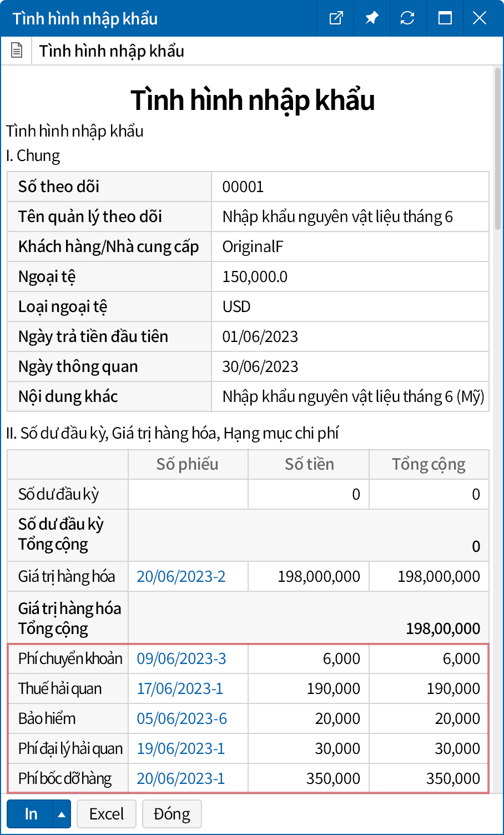Select the Số theo dõi value 00001

(243, 187)
